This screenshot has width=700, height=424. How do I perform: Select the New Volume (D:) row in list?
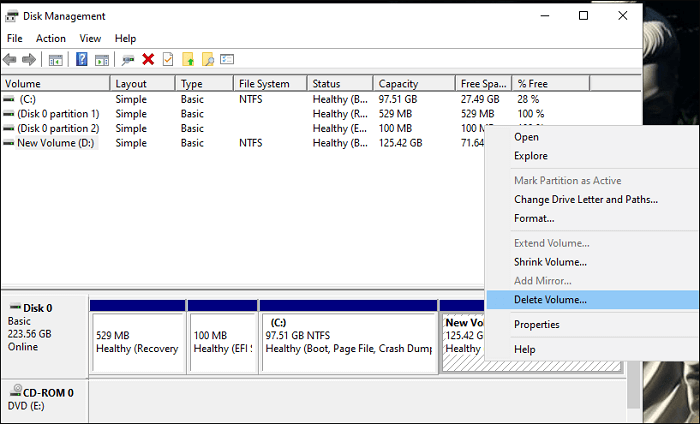click(x=56, y=143)
